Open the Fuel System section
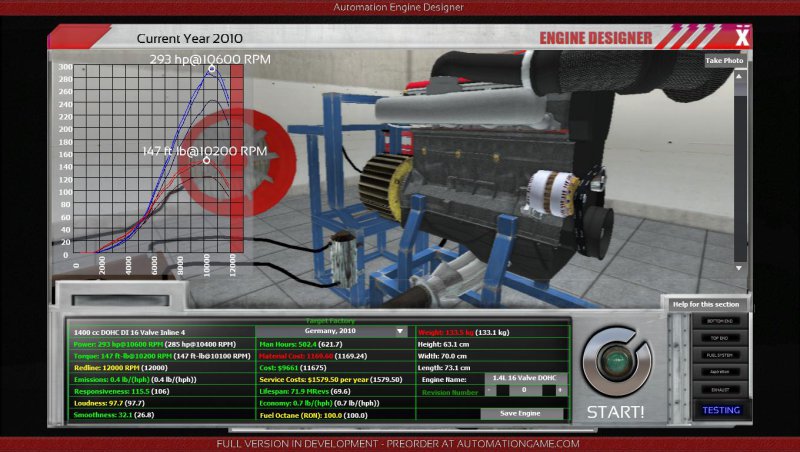 720,355
